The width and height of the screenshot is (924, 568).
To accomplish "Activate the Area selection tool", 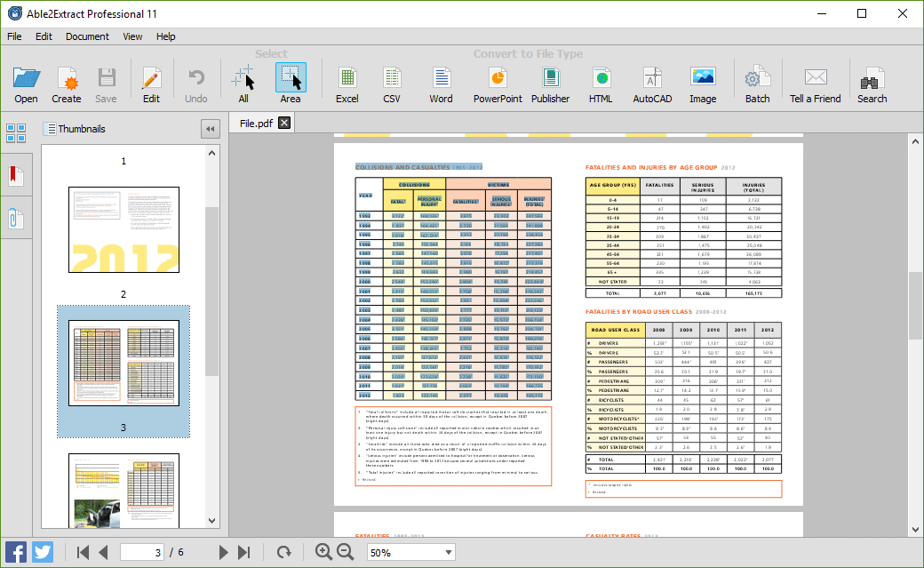I will (291, 84).
